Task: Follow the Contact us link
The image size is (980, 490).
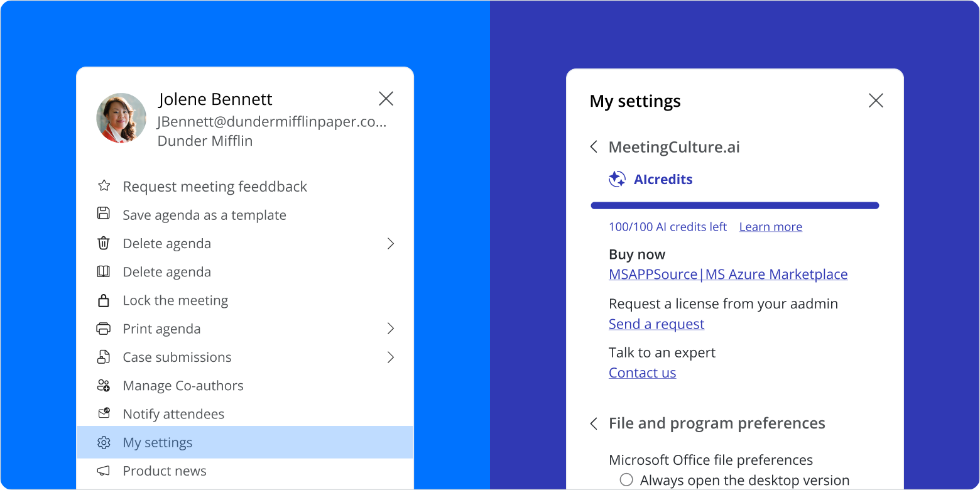Action: (642, 373)
